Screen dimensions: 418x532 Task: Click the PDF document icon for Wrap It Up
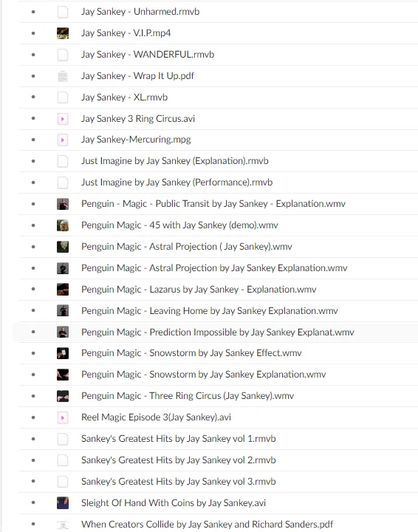(x=63, y=76)
